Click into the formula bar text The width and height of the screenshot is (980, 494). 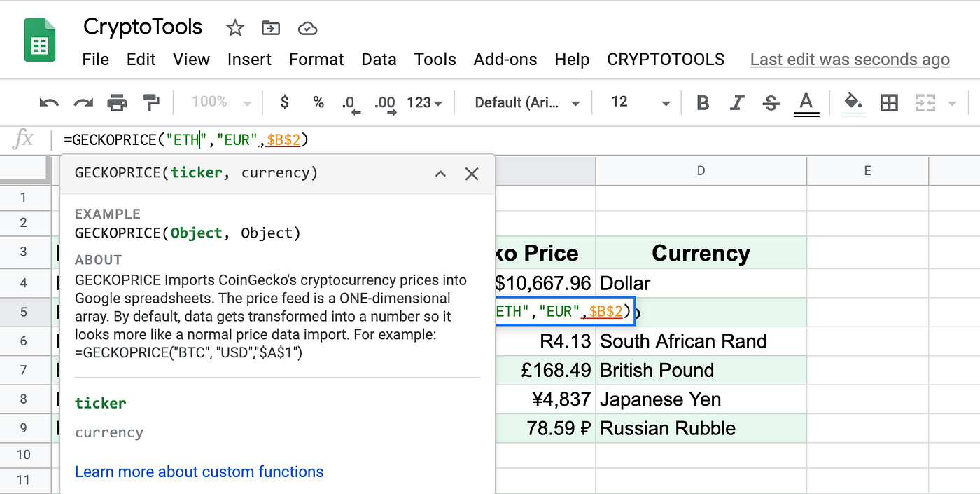186,139
